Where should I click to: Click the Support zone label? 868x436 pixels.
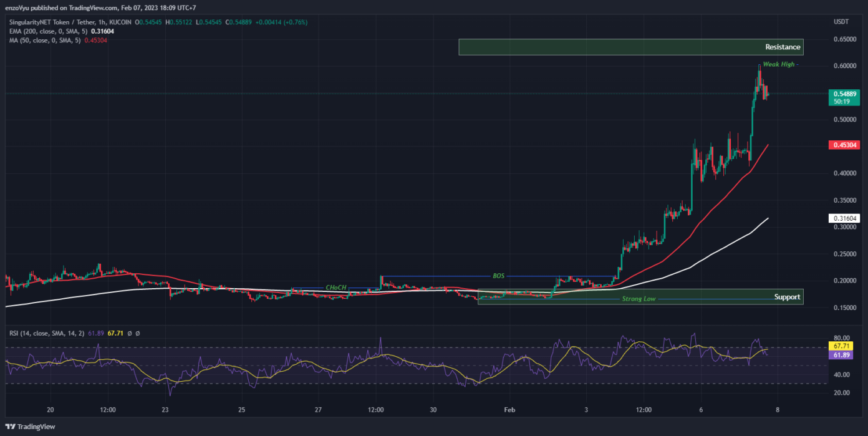point(787,297)
